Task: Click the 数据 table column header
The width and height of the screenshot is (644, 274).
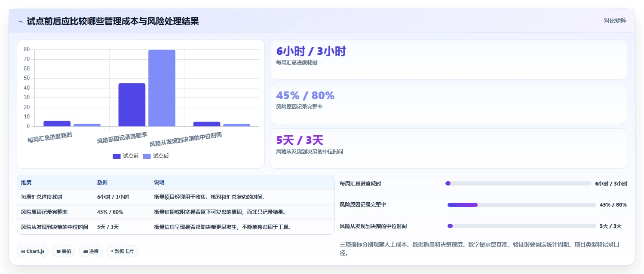Action: 102,183
